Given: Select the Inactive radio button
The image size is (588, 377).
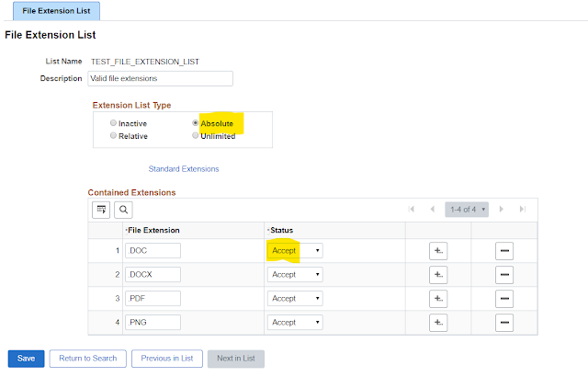Looking at the screenshot, I should 113,123.
